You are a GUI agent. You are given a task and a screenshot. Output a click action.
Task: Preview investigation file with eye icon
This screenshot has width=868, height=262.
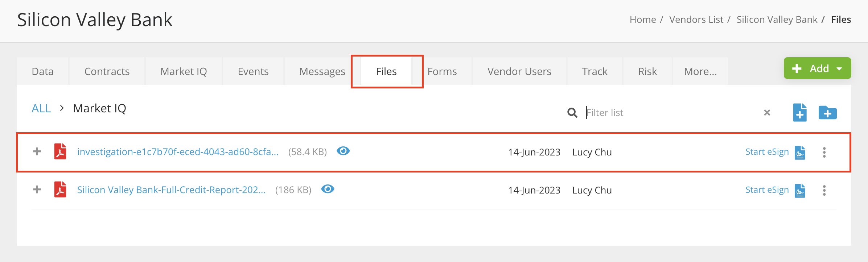coord(343,151)
